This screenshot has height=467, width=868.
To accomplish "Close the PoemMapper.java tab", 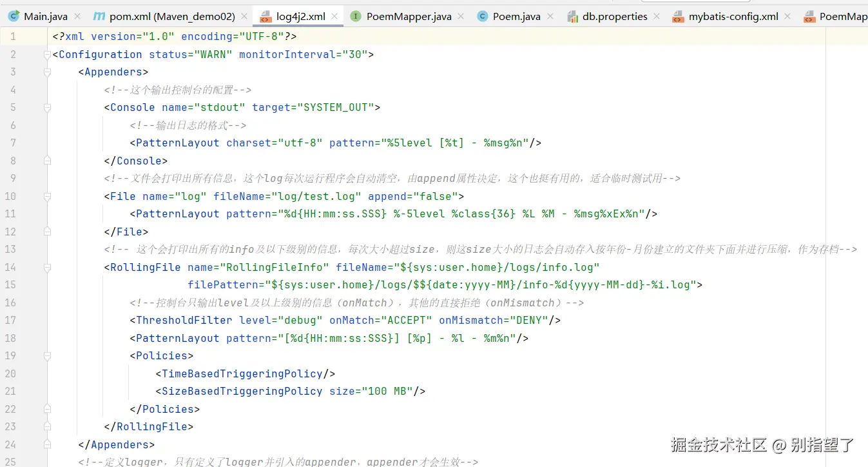I will pos(461,17).
